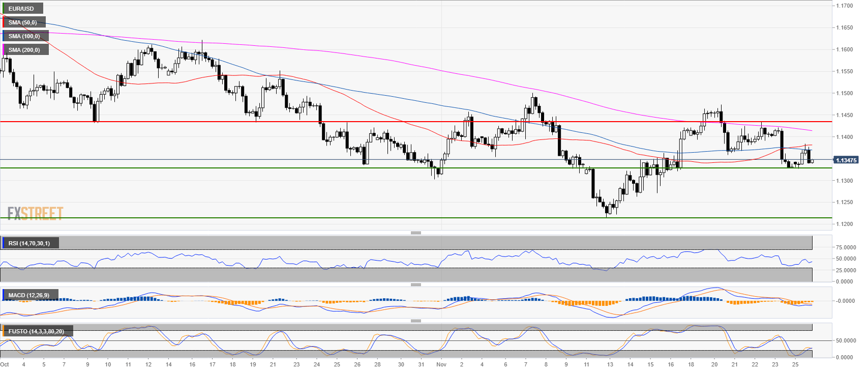Screen dimensions: 868x371
Task: Click the current price tag 1.13475
Action: coord(846,160)
